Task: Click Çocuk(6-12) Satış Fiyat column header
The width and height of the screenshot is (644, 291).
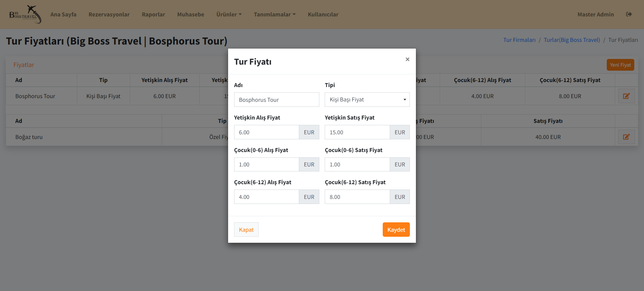Action: tap(570, 80)
